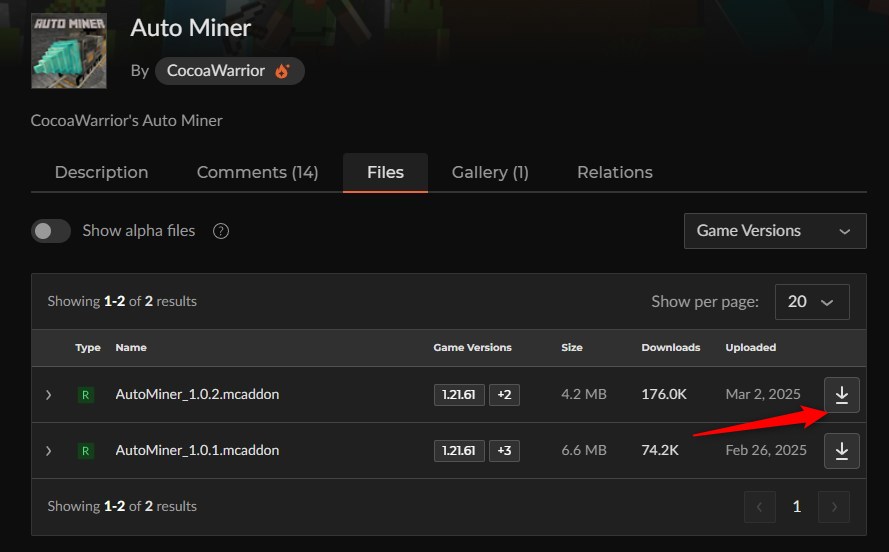
Task: Show the +2 additional game versions
Action: 504,394
